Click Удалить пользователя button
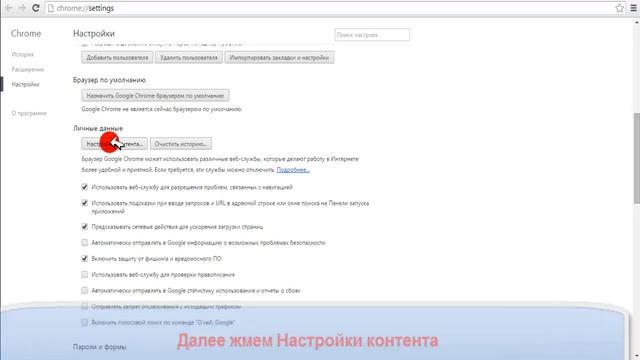Viewport: 640px width, 360px height. pyautogui.click(x=189, y=58)
